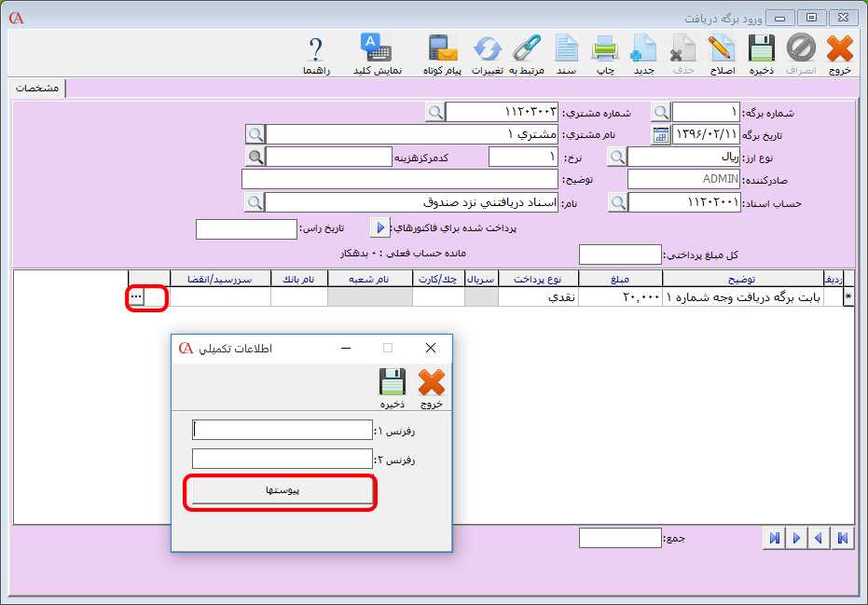Open Help (راهنما) question mark icon
The image size is (868, 605).
pos(316,49)
